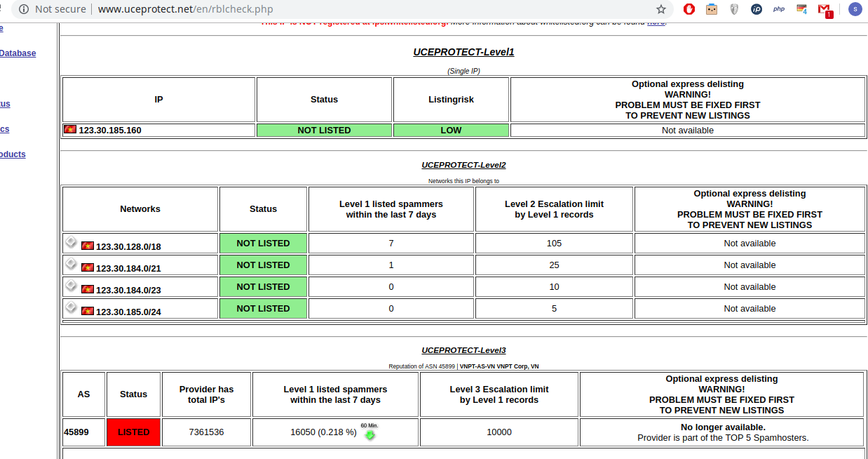
Task: Click the diamond icon in the 123.30.184.0/23 row
Action: pos(71,285)
